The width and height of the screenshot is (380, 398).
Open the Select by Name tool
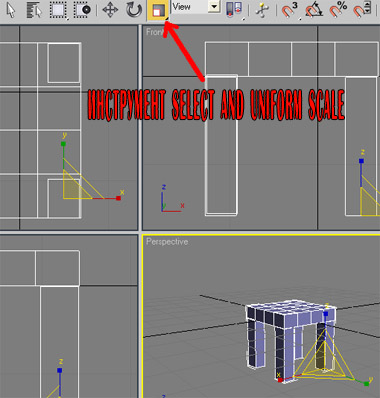(34, 10)
